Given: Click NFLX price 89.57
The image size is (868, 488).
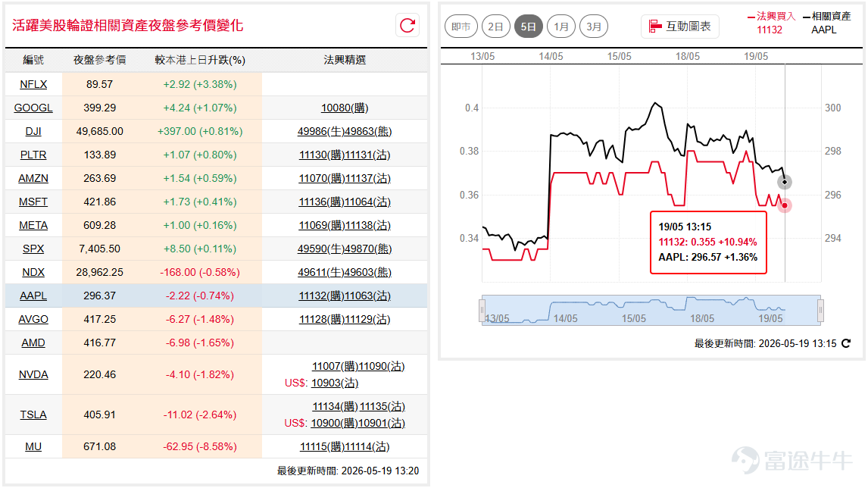Looking at the screenshot, I should click(x=100, y=84).
